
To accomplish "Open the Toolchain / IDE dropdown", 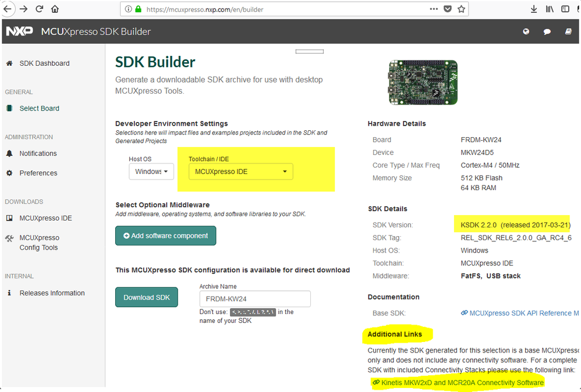I will click(241, 172).
